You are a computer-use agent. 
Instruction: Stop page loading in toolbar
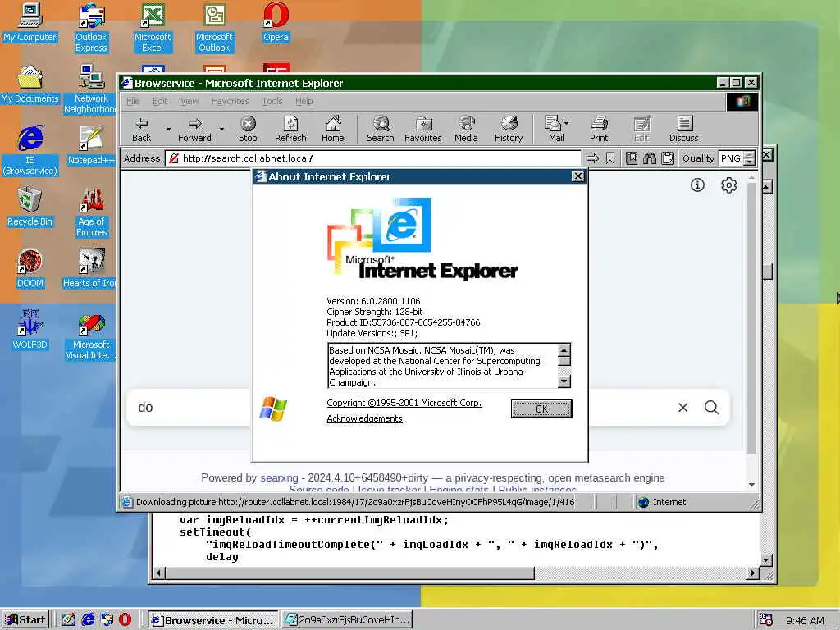click(248, 130)
